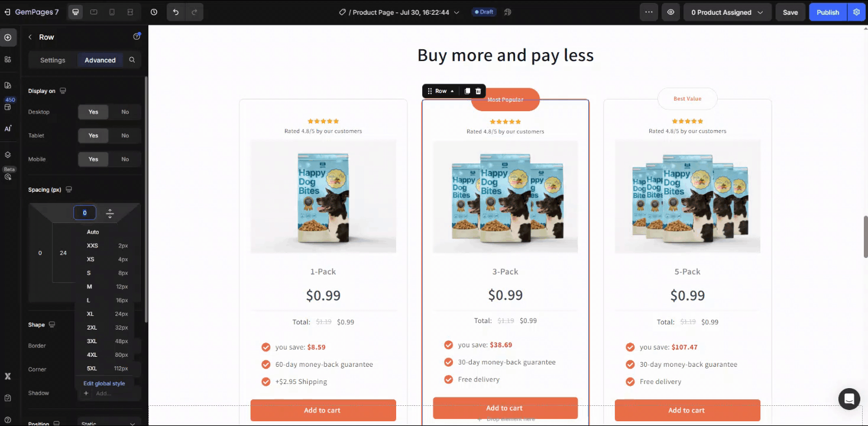
Task: Open the chat support bubble
Action: point(849,399)
